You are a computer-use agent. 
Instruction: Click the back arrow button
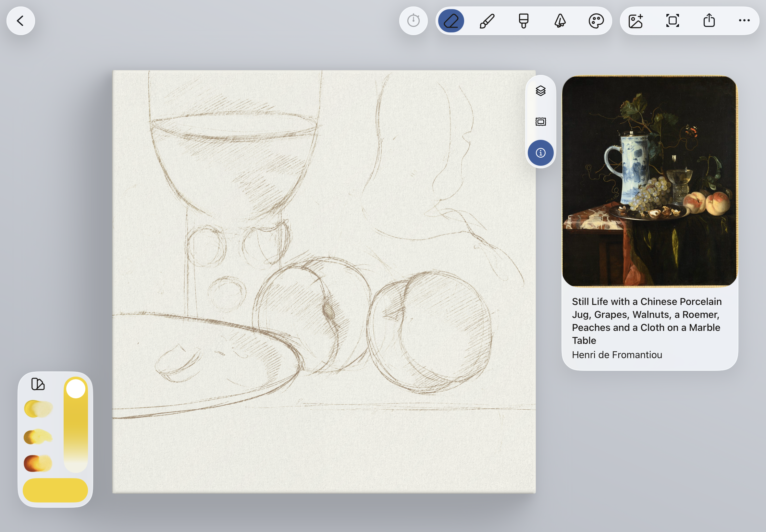[21, 21]
